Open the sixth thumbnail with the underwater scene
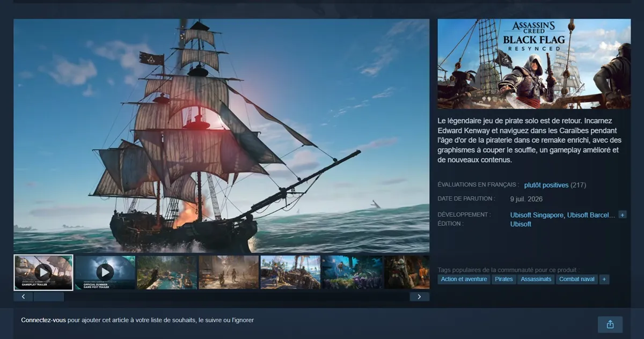 click(352, 272)
